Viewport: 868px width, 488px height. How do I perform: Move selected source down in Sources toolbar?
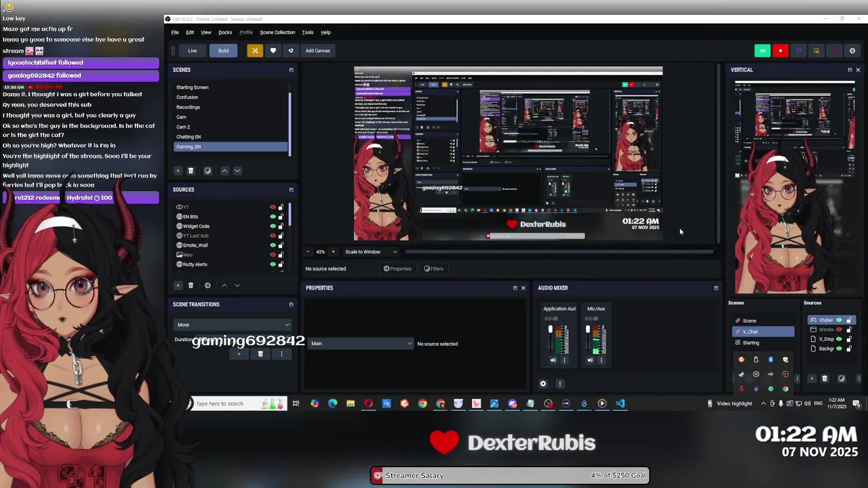pyautogui.click(x=237, y=285)
